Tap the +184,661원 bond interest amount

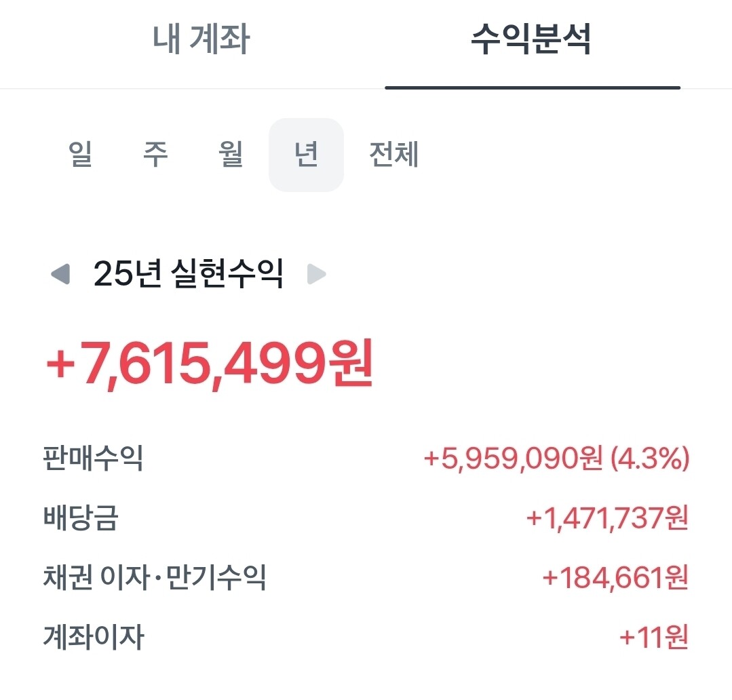click(x=615, y=577)
